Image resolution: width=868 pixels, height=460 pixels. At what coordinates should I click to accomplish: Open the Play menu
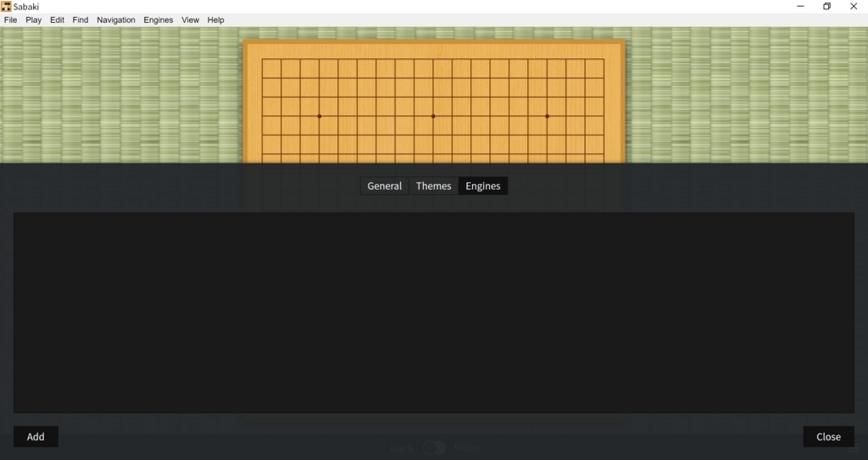point(33,20)
